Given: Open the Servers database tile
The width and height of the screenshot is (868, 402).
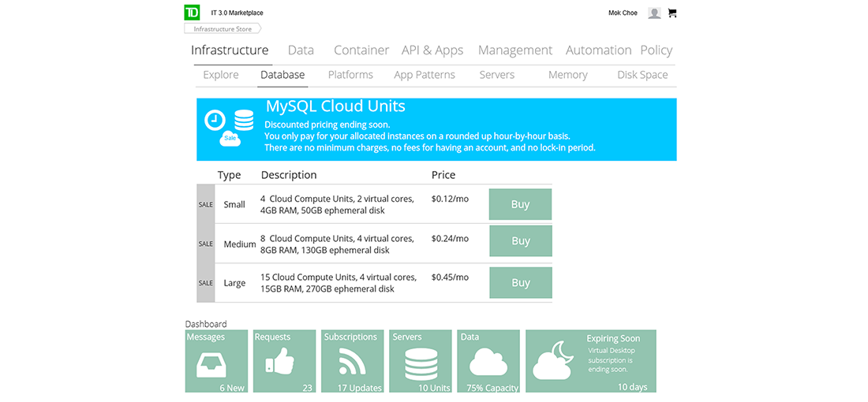Looking at the screenshot, I should [x=421, y=361].
